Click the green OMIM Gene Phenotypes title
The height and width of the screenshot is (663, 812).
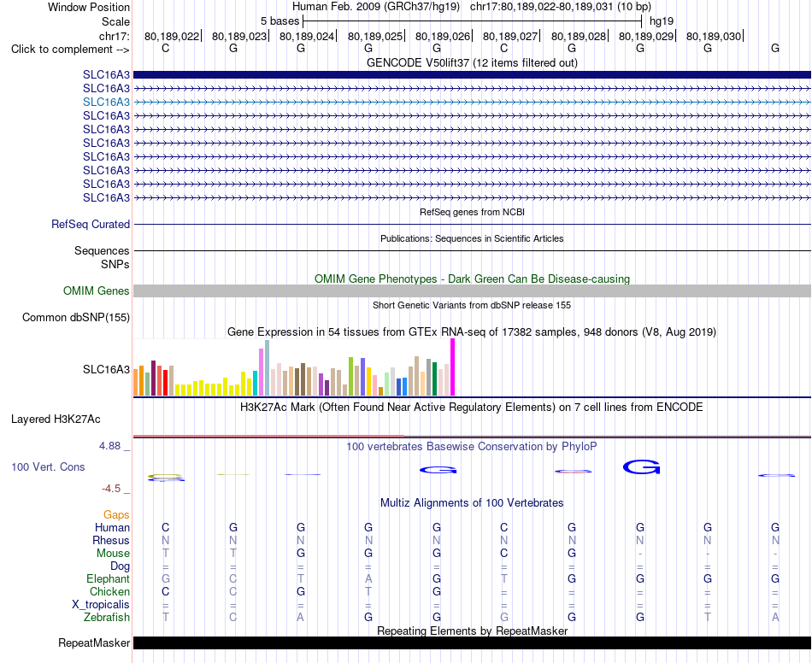pyautogui.click(x=472, y=279)
